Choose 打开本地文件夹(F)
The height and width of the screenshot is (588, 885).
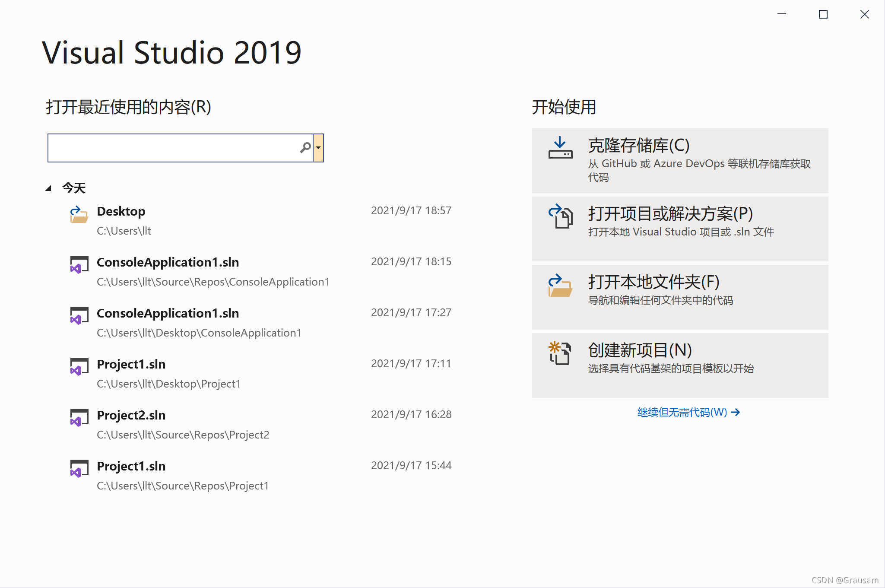pos(680,297)
